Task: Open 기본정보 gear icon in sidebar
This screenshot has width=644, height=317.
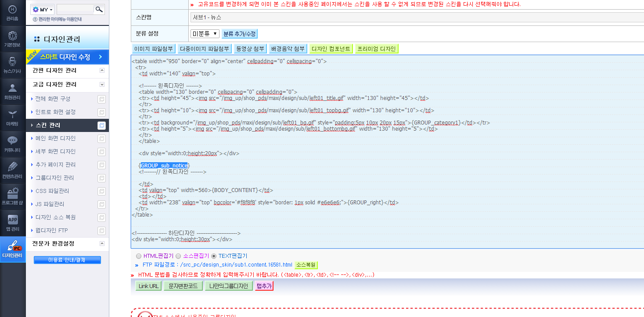Action: [x=12, y=36]
